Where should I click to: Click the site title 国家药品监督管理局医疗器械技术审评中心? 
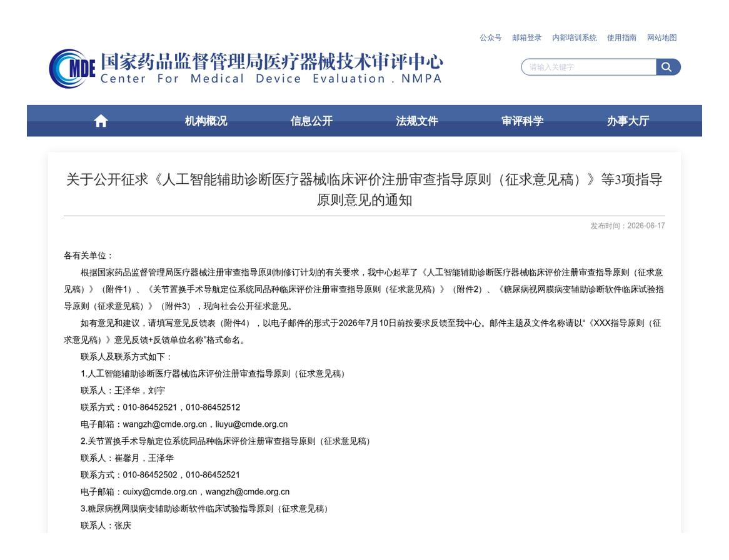(x=271, y=61)
